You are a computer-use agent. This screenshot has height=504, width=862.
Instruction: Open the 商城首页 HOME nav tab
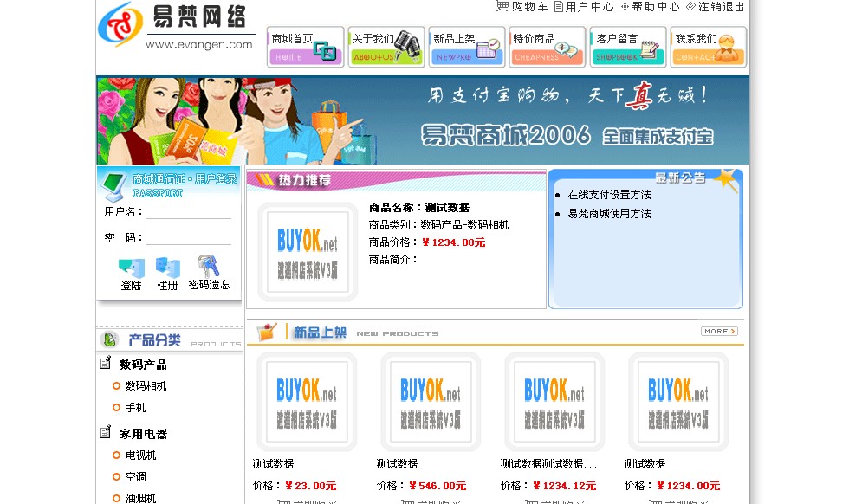click(x=305, y=48)
